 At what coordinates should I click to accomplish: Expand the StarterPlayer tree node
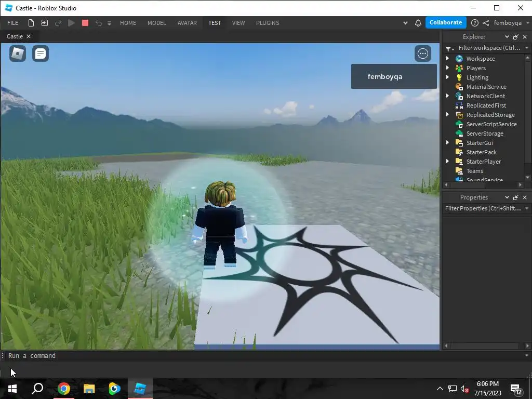coord(447,161)
